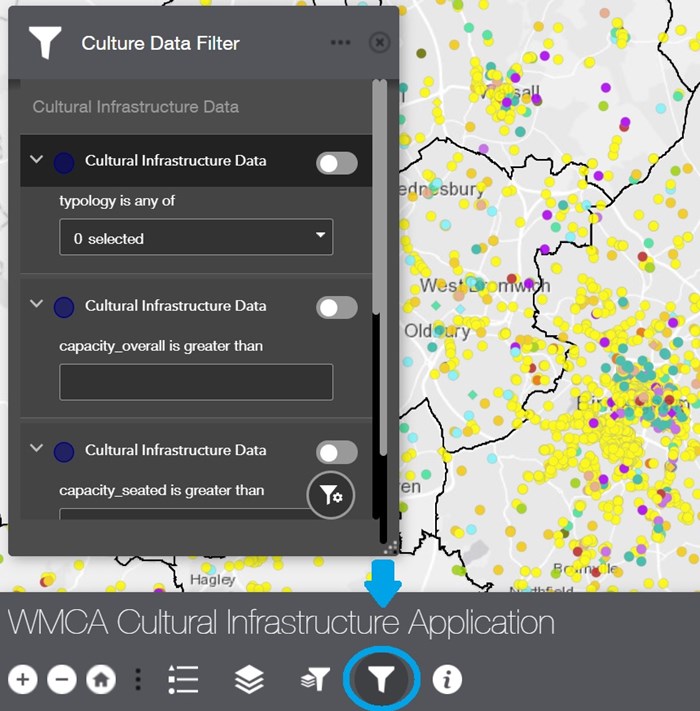The height and width of the screenshot is (711, 700).
Task: Collapse the typology filter section chevron
Action: (37, 160)
